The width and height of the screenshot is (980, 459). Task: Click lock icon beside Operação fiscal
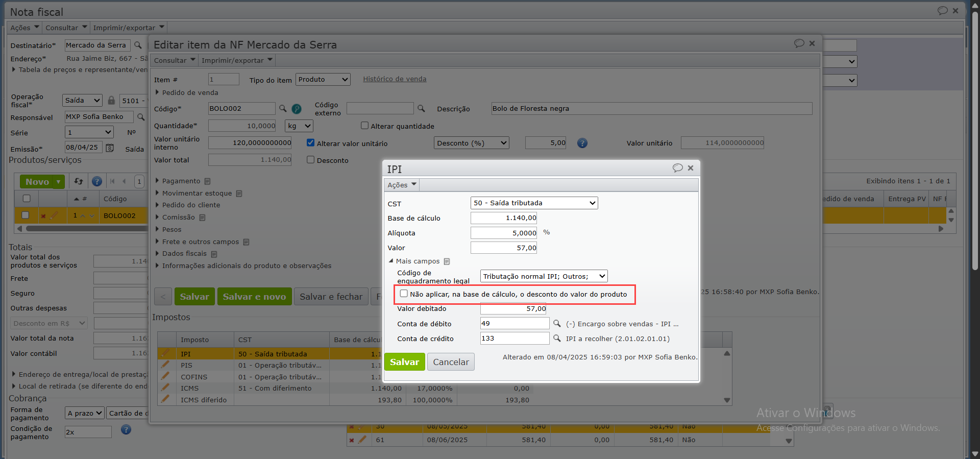click(111, 100)
